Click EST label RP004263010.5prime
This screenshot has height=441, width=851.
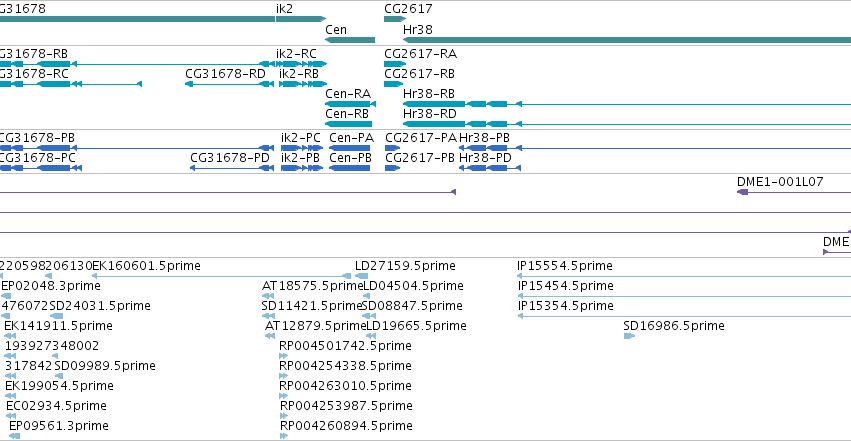pos(345,386)
